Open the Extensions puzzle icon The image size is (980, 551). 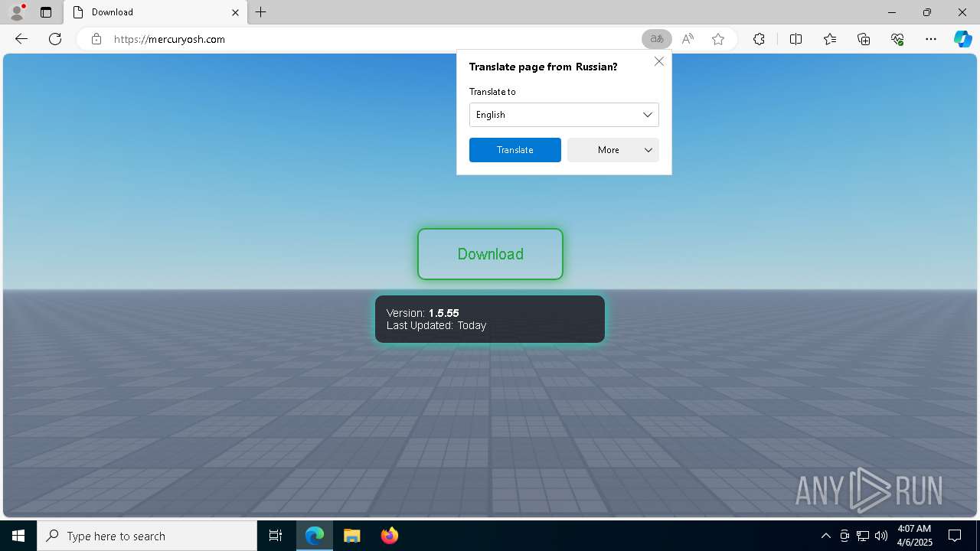759,39
